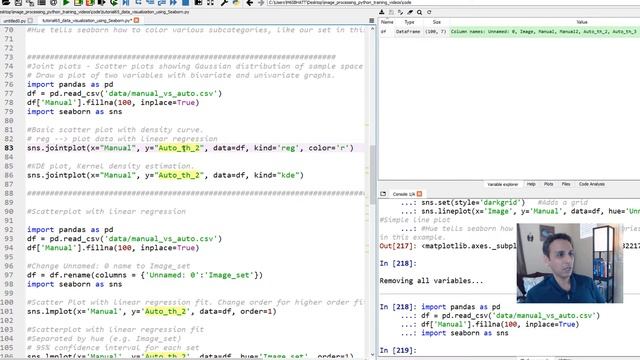The height and width of the screenshot is (360, 640).
Task: Click the scroll up arrow in editor
Action: click(x=372, y=29)
